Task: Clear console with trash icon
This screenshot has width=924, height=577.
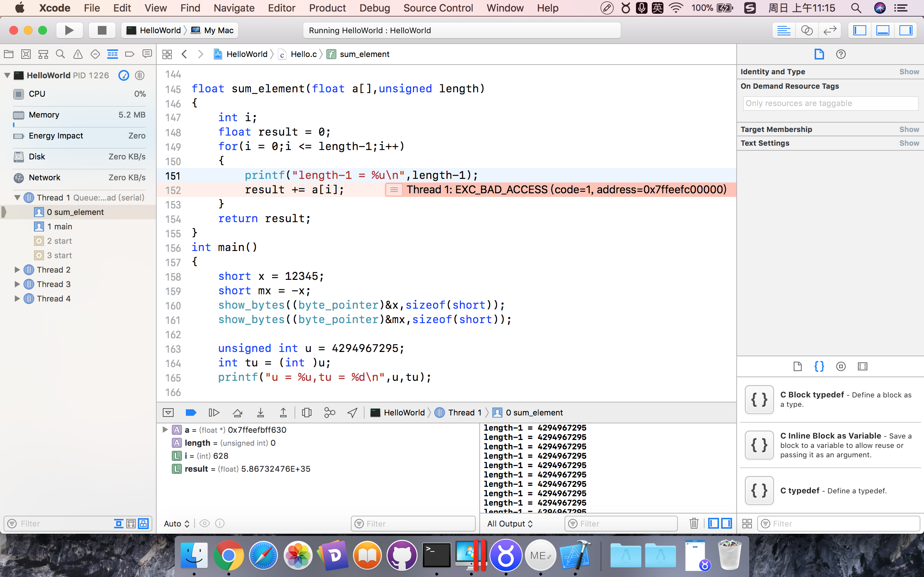Action: pyautogui.click(x=694, y=523)
